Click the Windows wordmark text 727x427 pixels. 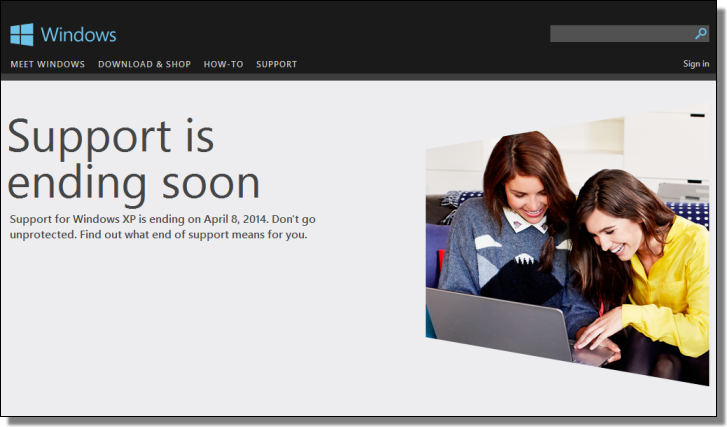click(78, 35)
